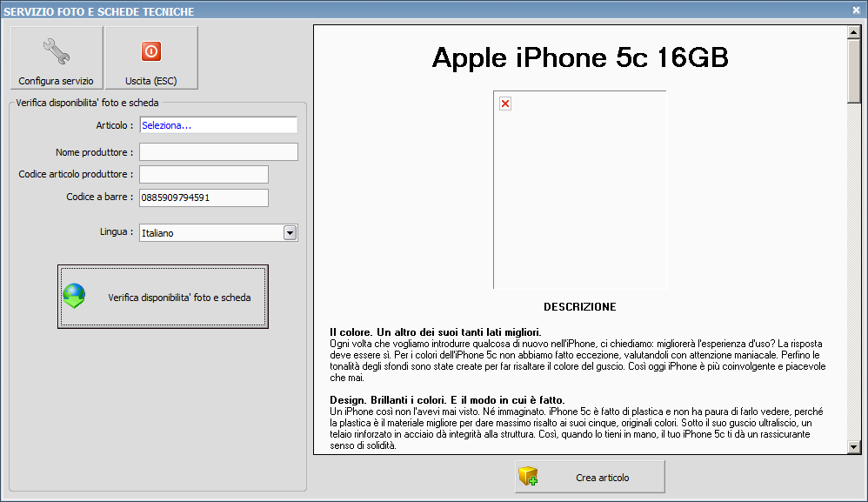The width and height of the screenshot is (868, 502).
Task: Click the broken image placeholder icon
Action: tap(504, 104)
